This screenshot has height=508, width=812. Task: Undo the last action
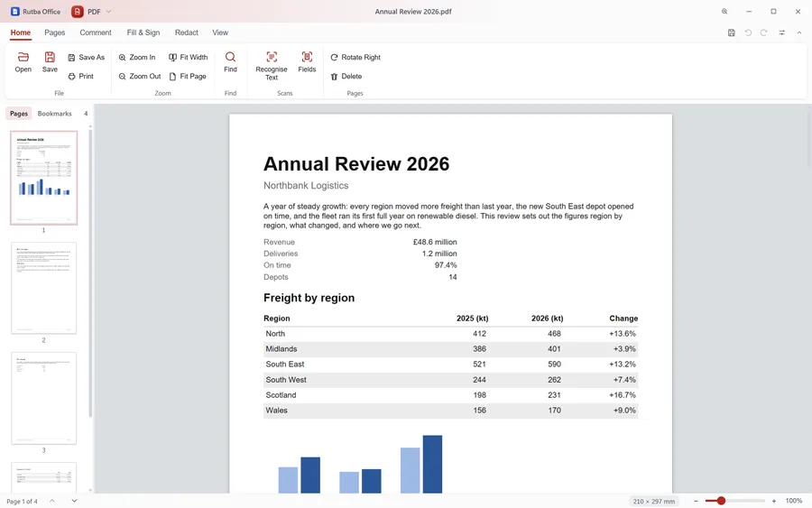(748, 32)
